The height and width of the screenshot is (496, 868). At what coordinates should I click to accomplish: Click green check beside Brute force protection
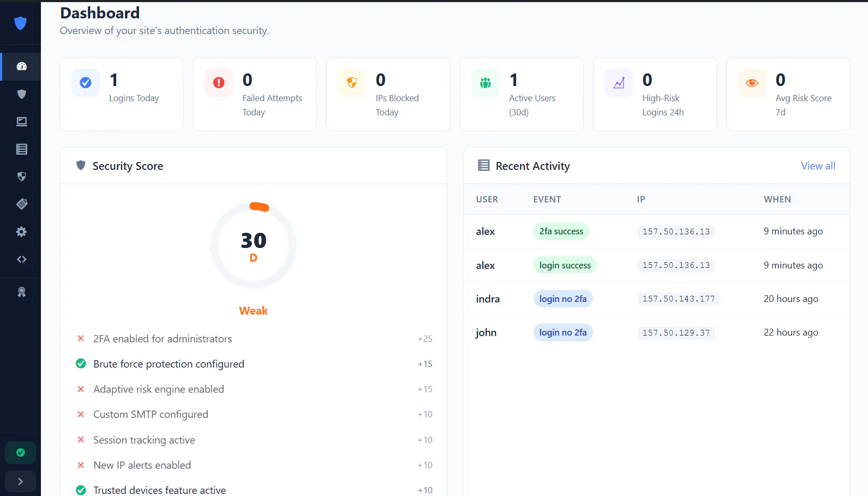[x=81, y=363]
